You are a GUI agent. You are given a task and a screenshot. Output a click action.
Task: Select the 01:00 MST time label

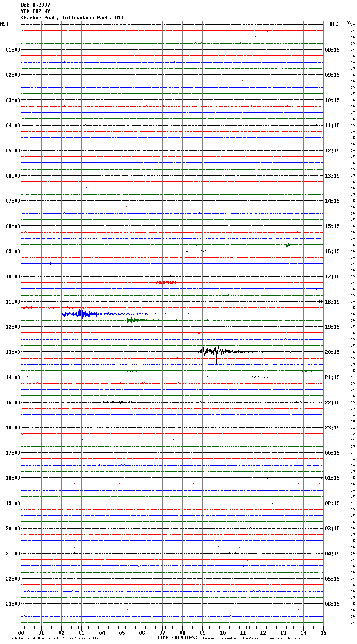[x=13, y=50]
